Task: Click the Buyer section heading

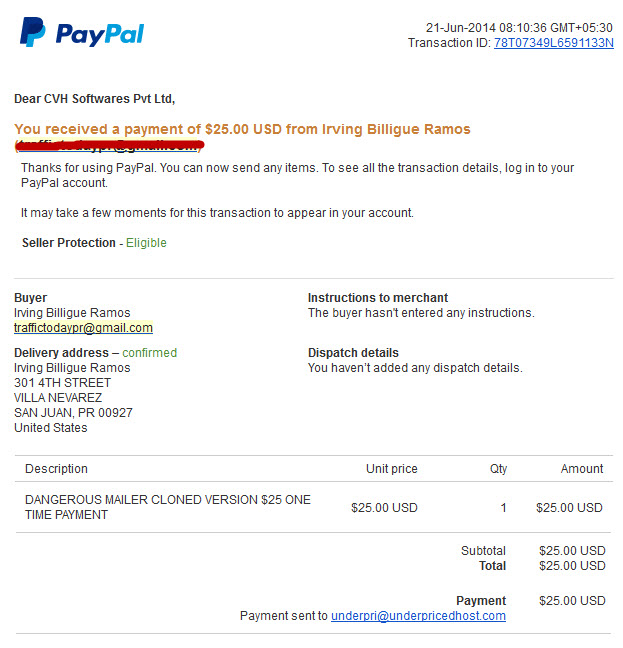Action: (31, 298)
